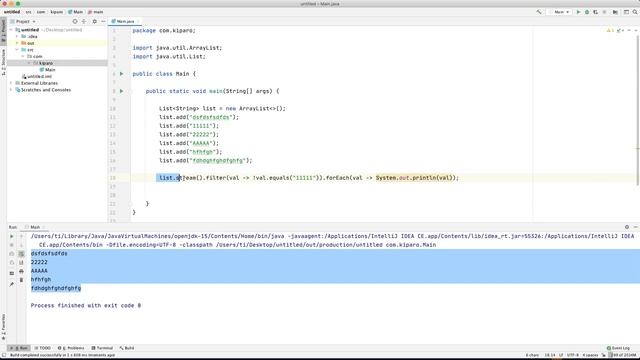Expand the .idea folder
640x360 pixels.
tap(17, 36)
